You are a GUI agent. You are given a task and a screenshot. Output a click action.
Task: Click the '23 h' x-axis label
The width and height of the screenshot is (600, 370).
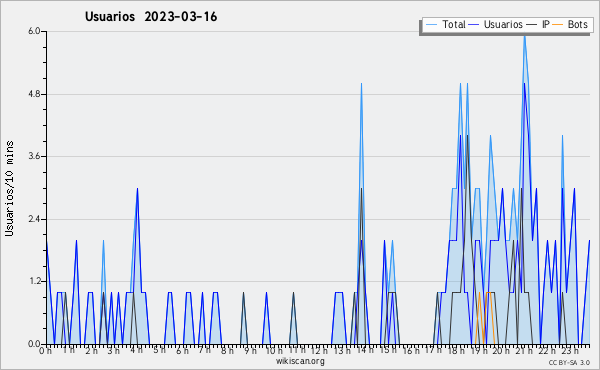pos(569,350)
